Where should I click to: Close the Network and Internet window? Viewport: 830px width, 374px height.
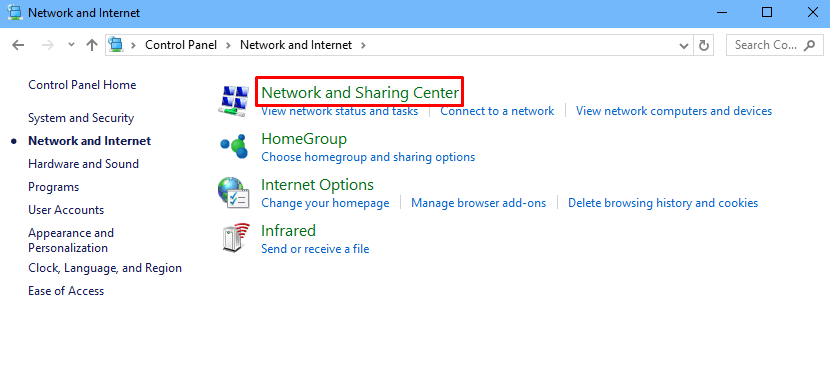click(812, 12)
